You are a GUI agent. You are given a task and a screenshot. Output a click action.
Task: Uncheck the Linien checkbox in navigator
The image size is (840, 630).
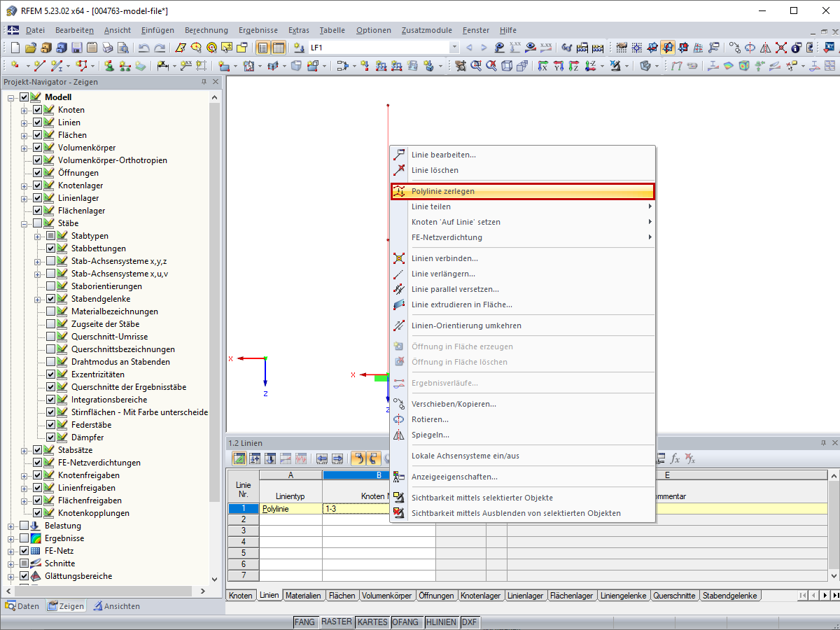37,122
